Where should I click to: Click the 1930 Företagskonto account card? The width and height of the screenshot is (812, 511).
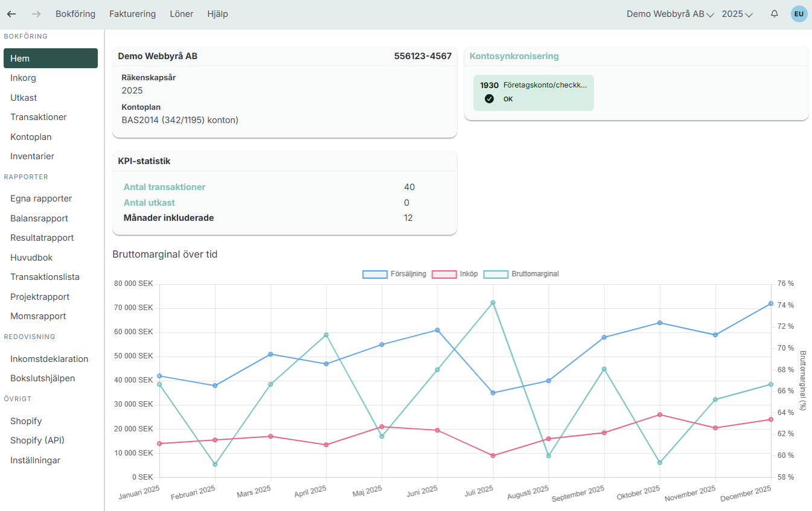(x=534, y=93)
